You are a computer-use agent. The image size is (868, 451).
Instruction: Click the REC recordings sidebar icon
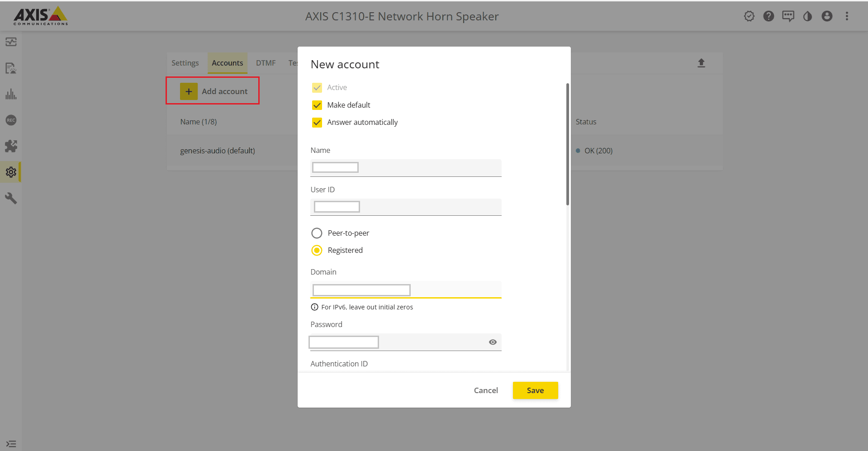[x=11, y=120]
